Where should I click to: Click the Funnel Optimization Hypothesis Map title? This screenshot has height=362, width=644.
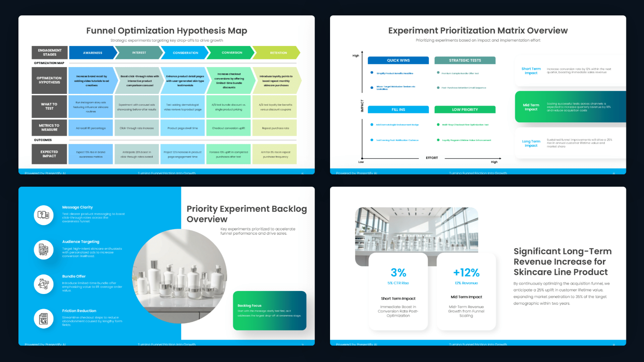pos(167,31)
